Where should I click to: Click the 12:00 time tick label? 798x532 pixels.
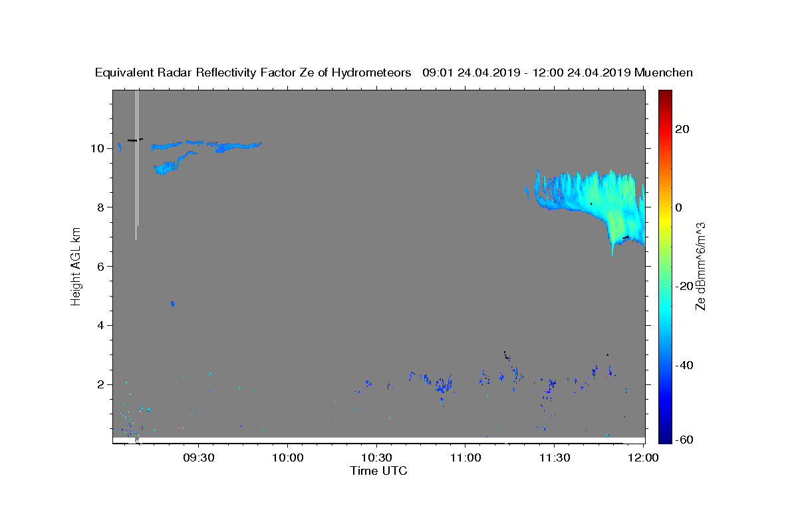pyautogui.click(x=642, y=458)
